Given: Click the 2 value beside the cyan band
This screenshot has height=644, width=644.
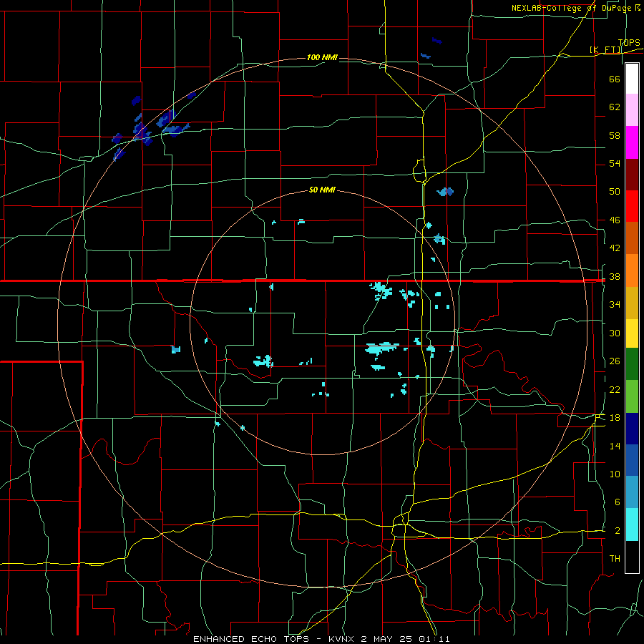Looking at the screenshot, I should click(617, 531).
